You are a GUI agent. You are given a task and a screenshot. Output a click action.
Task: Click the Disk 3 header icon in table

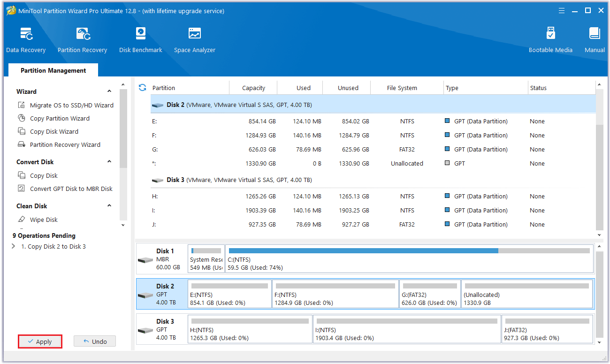coord(158,180)
